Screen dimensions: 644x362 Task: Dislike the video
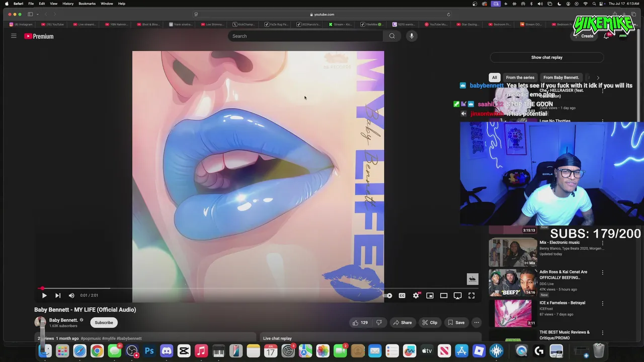[379, 323]
